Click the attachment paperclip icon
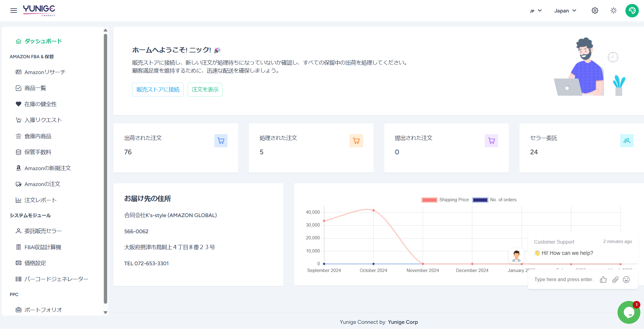The height and width of the screenshot is (329, 644). tap(615, 280)
